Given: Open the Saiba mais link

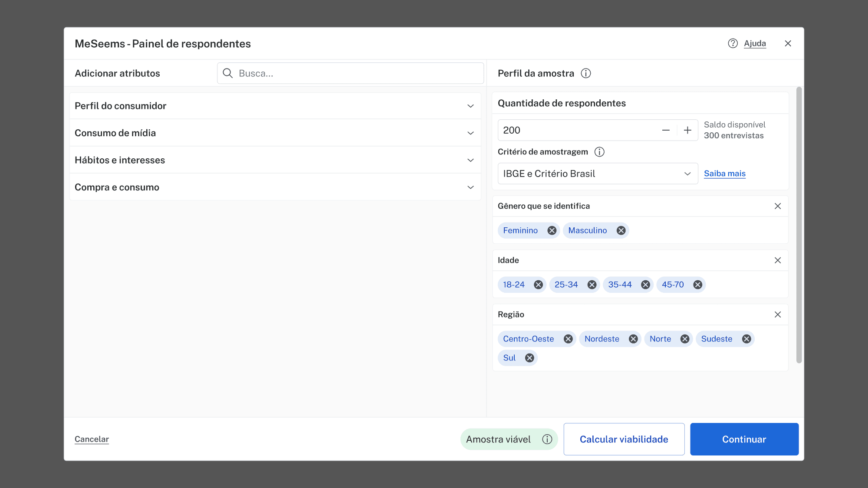Looking at the screenshot, I should 724,173.
